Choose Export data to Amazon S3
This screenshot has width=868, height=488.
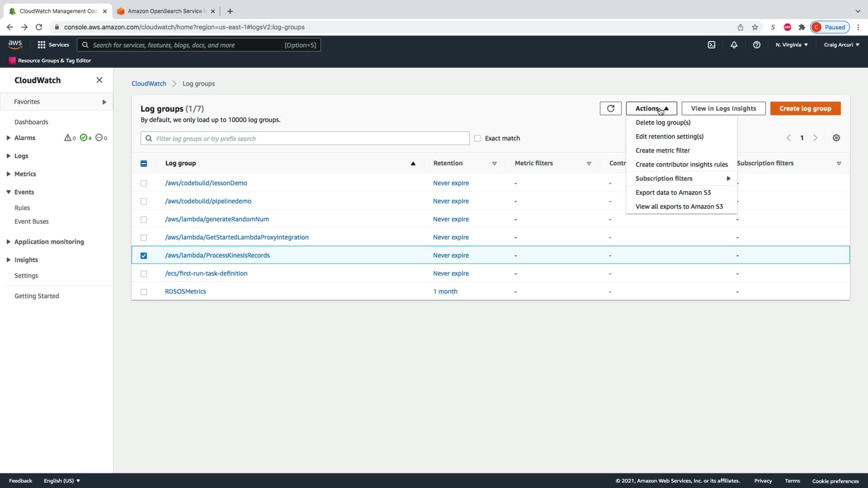pyautogui.click(x=673, y=192)
